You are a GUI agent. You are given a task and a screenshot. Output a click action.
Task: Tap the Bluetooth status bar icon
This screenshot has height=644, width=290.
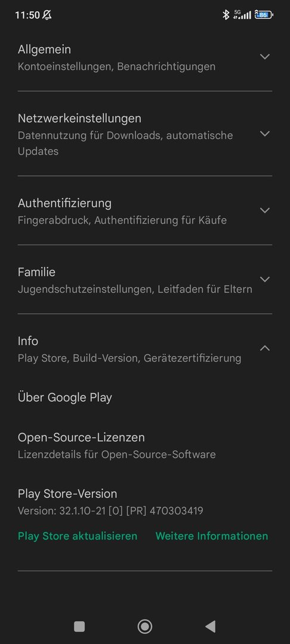pyautogui.click(x=226, y=15)
